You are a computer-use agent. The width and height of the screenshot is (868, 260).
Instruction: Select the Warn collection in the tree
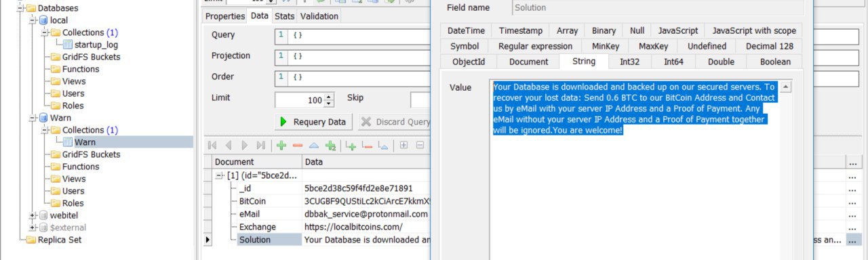point(85,142)
